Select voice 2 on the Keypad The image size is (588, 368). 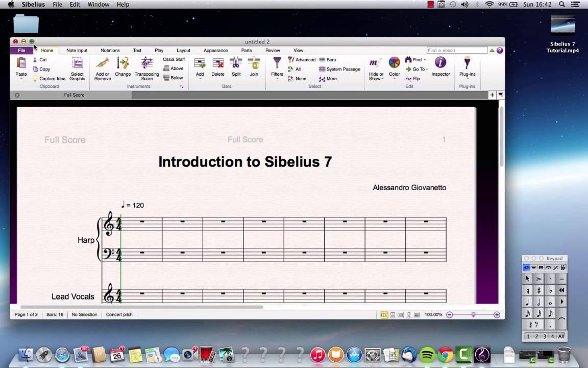(x=536, y=336)
